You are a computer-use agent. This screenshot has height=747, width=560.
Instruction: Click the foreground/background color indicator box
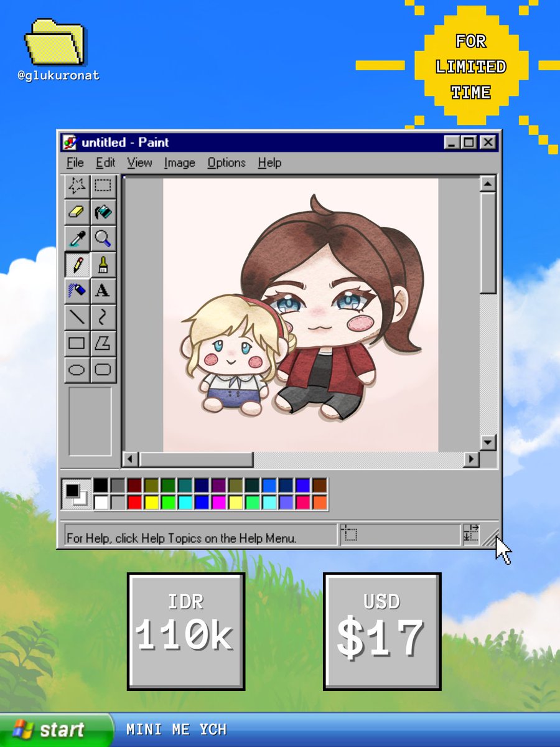77,494
